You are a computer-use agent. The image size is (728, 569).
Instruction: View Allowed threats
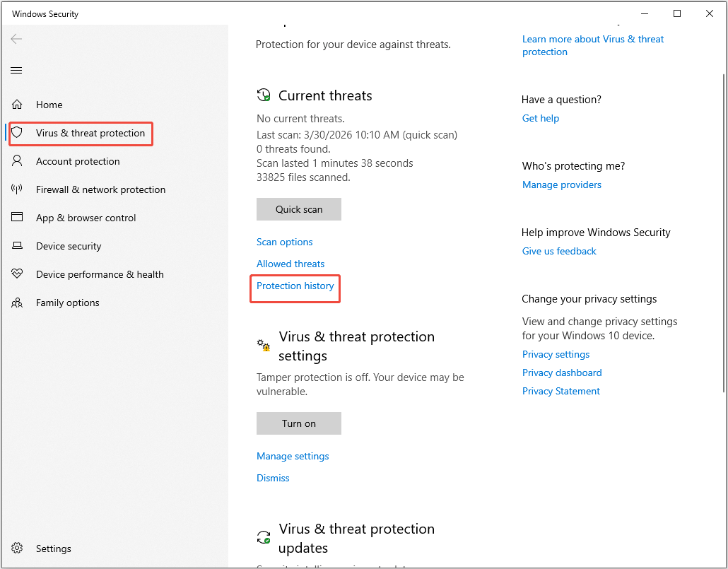(290, 264)
